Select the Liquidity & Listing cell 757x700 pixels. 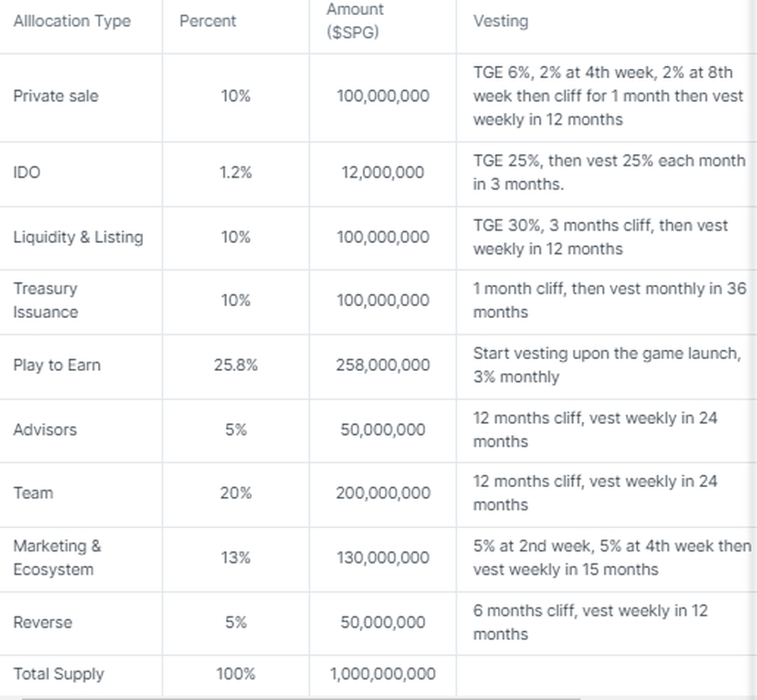tap(78, 237)
